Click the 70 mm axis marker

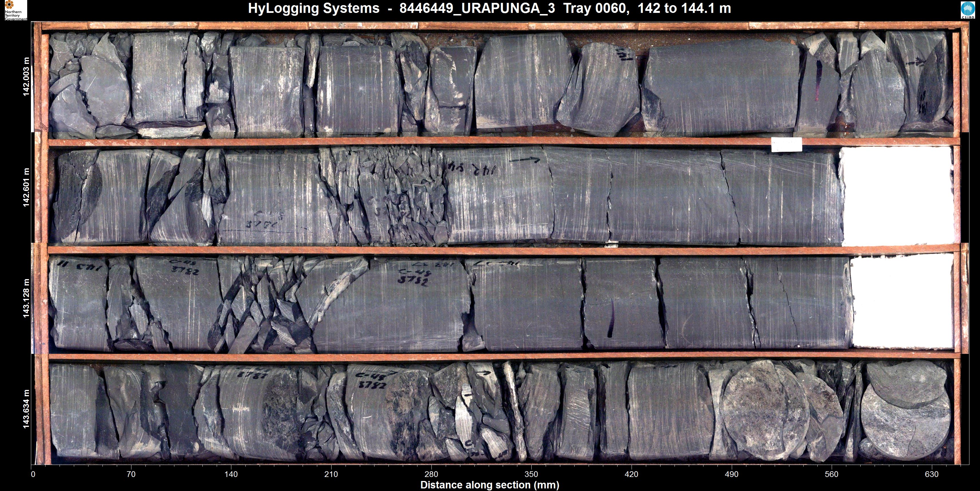tap(131, 474)
